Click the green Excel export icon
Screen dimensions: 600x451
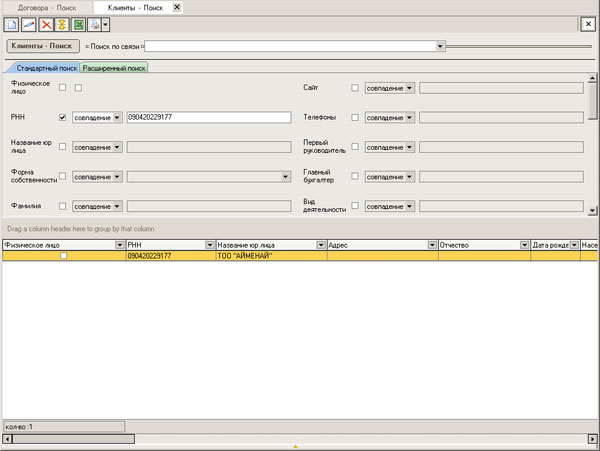(78, 24)
